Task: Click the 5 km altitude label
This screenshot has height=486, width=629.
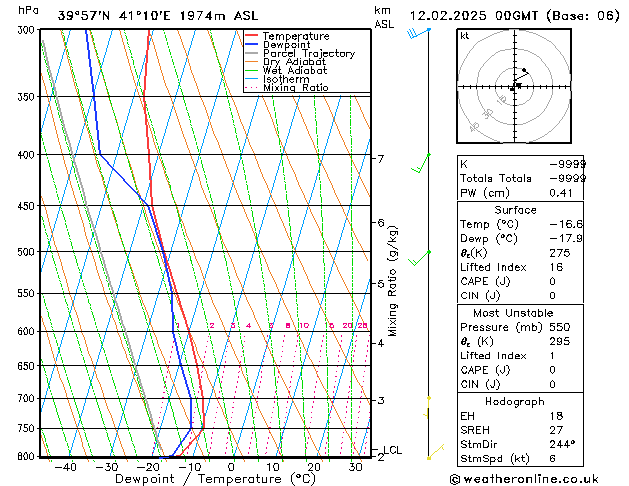Action: (381, 284)
